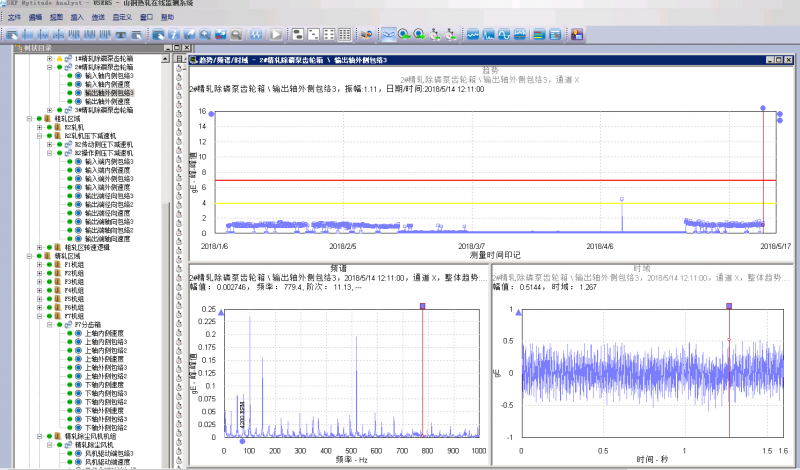Screen dimensions: 800x470
Task: Collapse the F7机组 tree node
Action: pos(39,316)
